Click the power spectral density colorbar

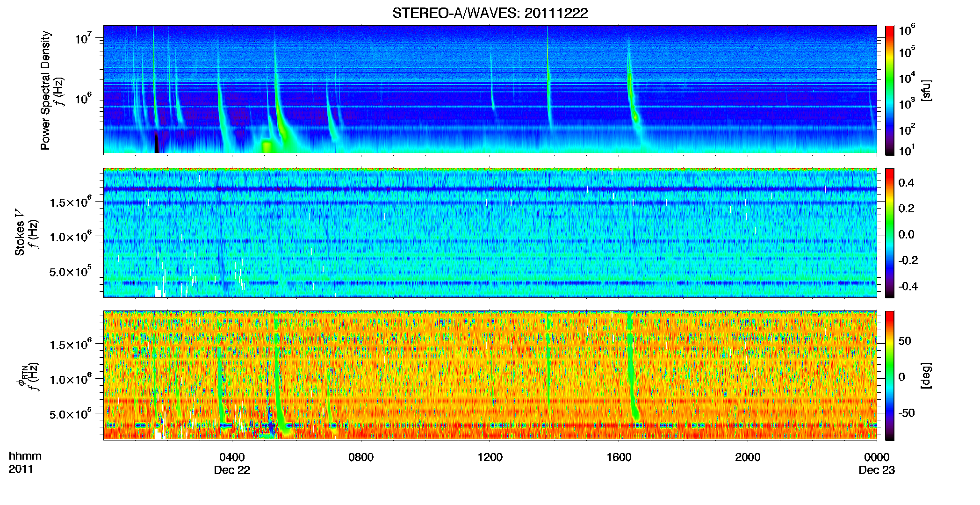pos(889,90)
